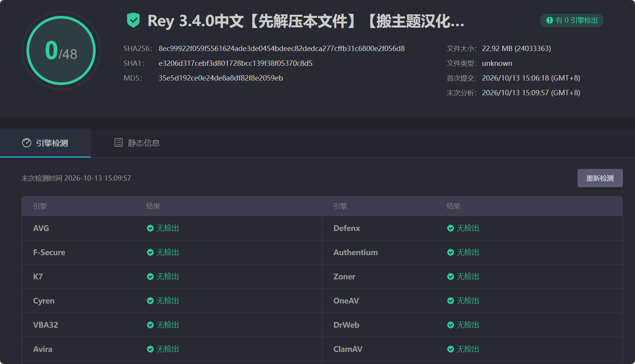Click the F-Secure engine name
The width and height of the screenshot is (635, 364).
click(49, 252)
